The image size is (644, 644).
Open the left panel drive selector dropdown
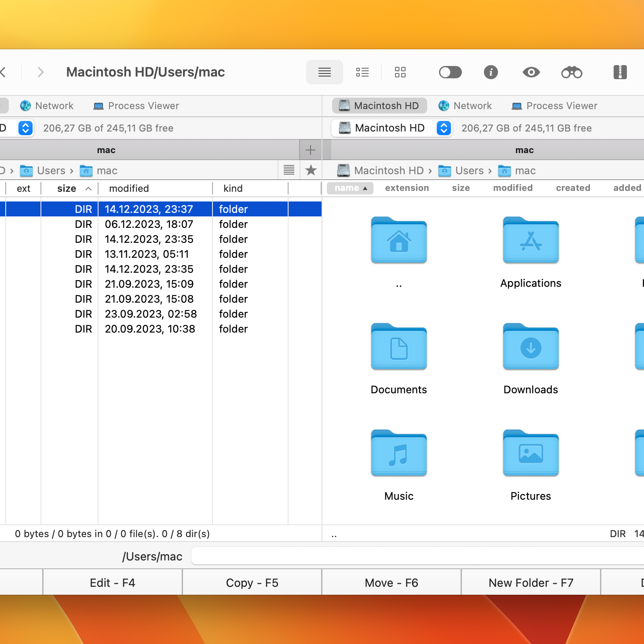click(17, 128)
